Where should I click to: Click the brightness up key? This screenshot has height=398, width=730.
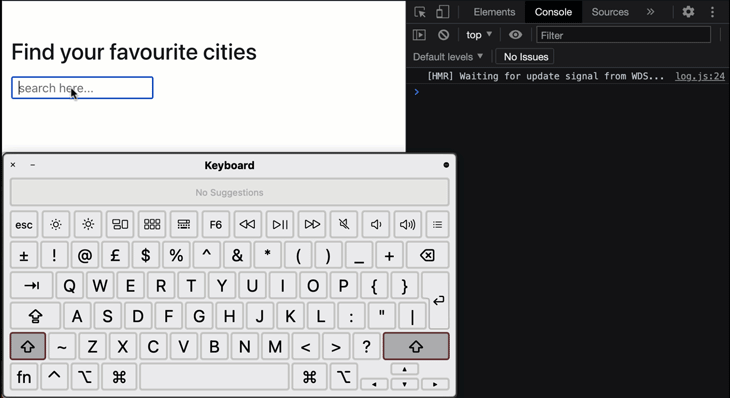88,225
